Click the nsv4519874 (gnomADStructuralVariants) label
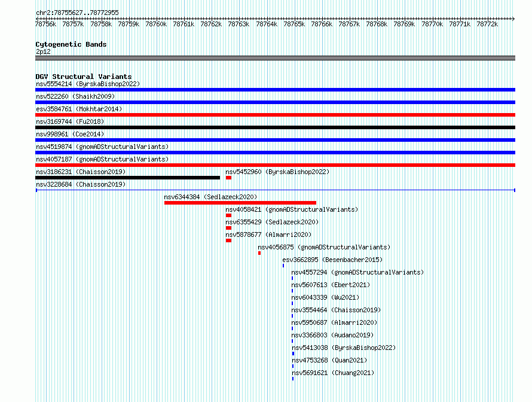This screenshot has height=402, width=532. pyautogui.click(x=102, y=147)
